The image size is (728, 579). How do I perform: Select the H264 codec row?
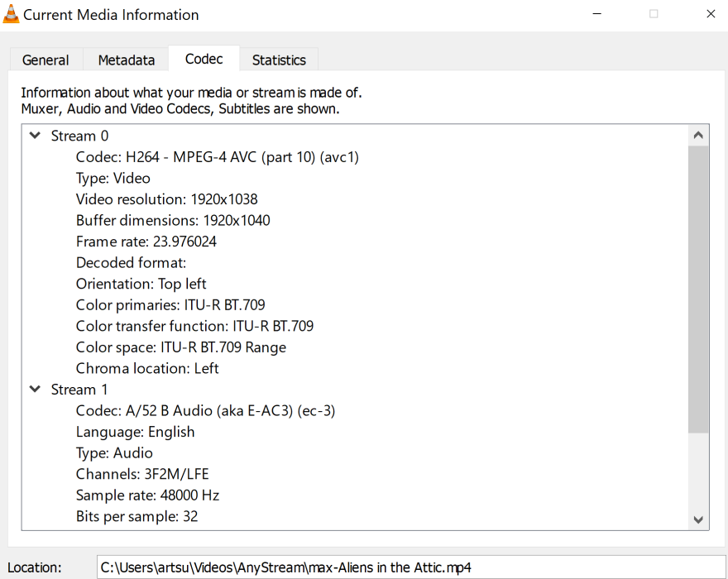(217, 157)
